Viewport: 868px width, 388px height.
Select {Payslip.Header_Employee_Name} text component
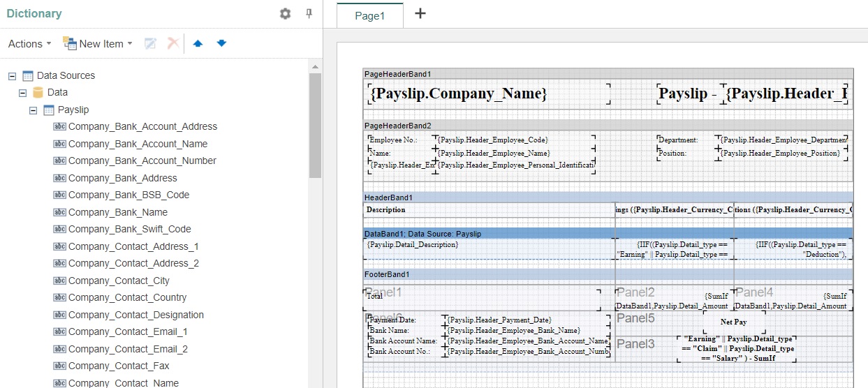pos(516,153)
